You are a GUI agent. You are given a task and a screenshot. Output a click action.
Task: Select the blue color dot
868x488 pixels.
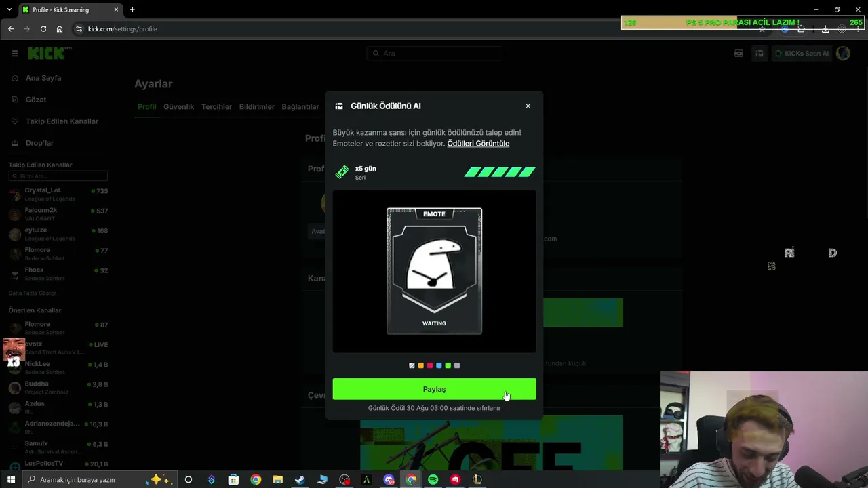(x=439, y=365)
